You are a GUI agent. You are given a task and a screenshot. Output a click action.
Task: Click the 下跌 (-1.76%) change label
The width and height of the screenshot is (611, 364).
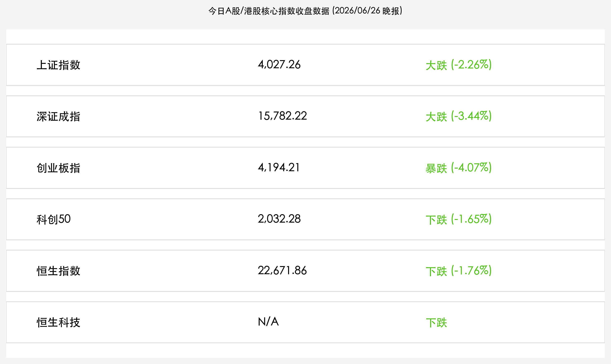coord(459,271)
